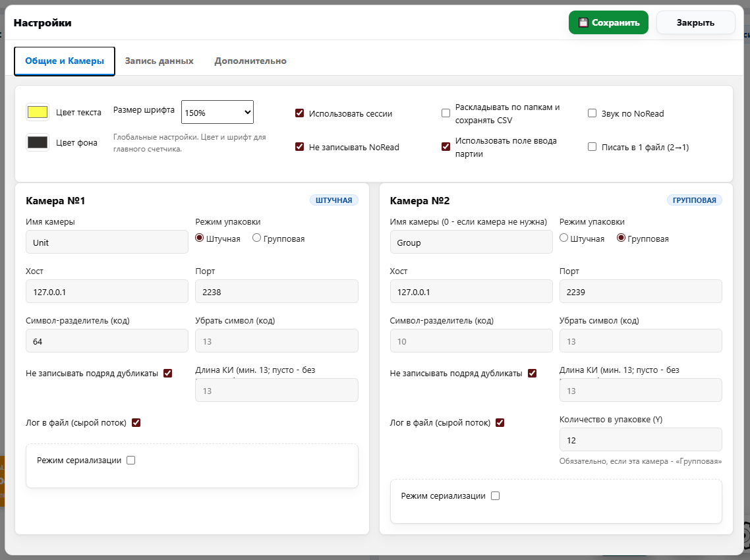750x560 pixels.
Task: Disable the Не записывать NoRead checkbox
Action: (x=299, y=147)
